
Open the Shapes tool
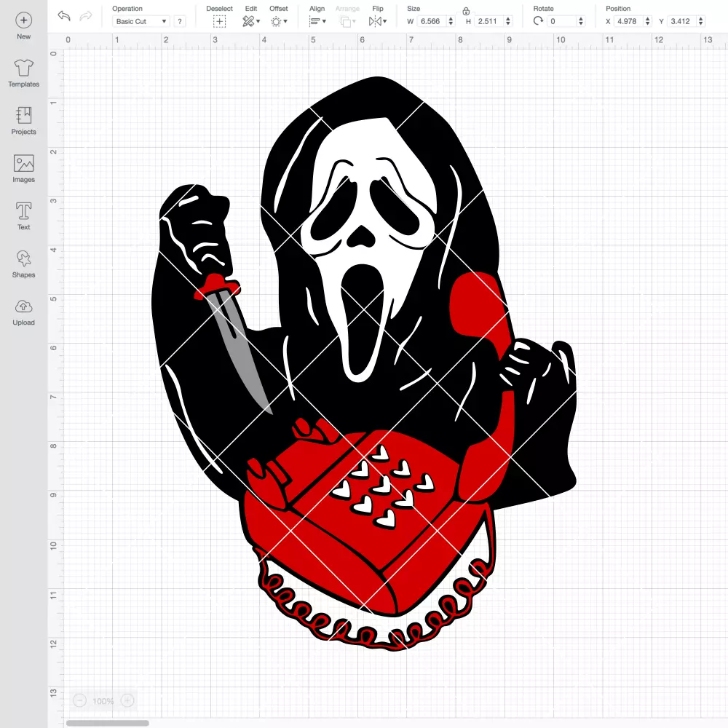24,258
